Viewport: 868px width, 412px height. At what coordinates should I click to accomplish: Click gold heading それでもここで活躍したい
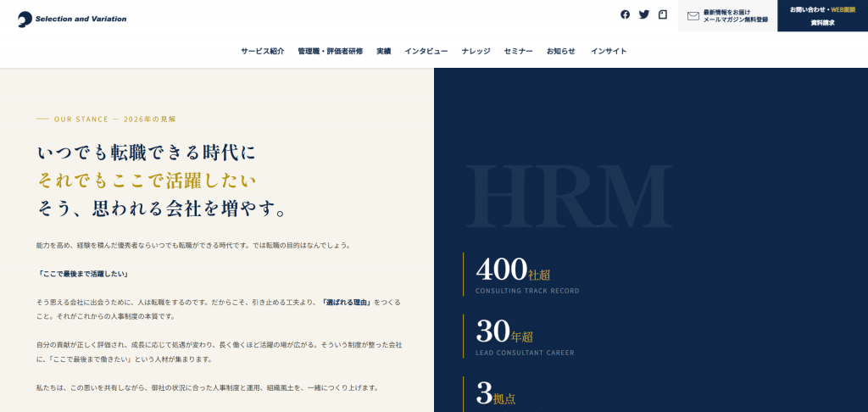click(x=147, y=181)
